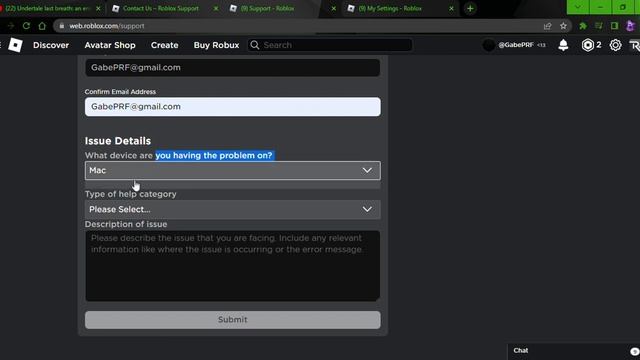Image resolution: width=640 pixels, height=360 pixels.
Task: Click the Email Address field
Action: tap(233, 67)
